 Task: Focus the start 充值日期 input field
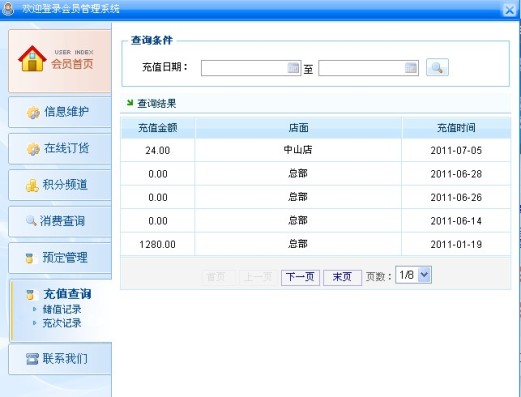pyautogui.click(x=251, y=68)
